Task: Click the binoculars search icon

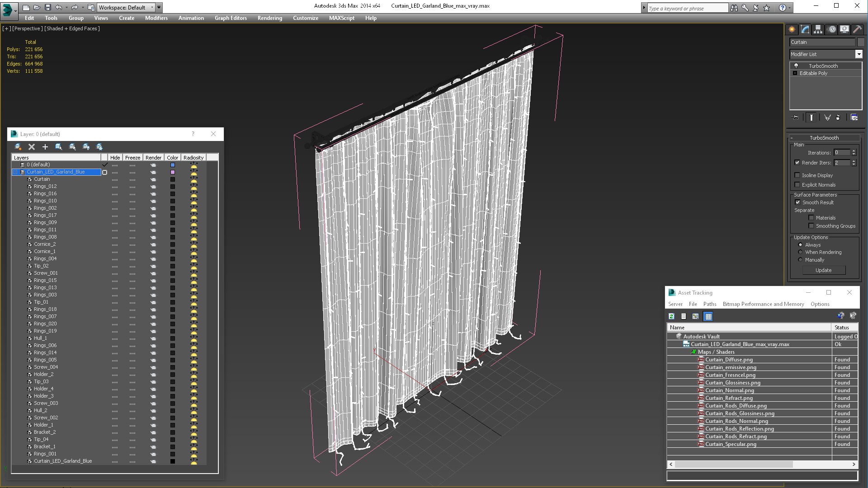Action: tap(734, 8)
